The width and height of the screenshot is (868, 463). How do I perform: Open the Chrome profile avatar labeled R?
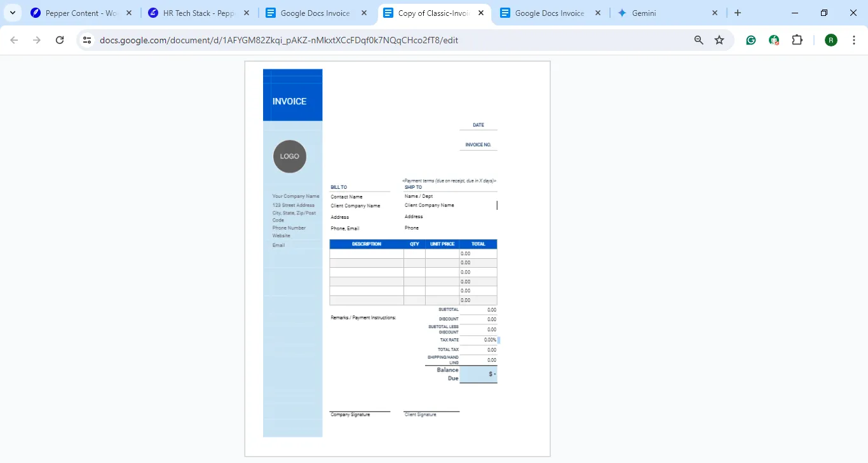click(831, 40)
